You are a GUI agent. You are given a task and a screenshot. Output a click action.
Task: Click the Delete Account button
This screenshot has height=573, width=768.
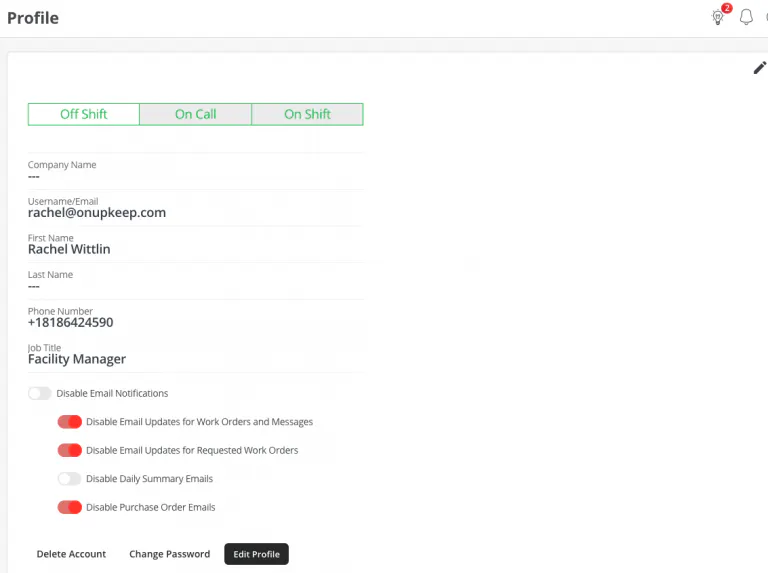(71, 554)
